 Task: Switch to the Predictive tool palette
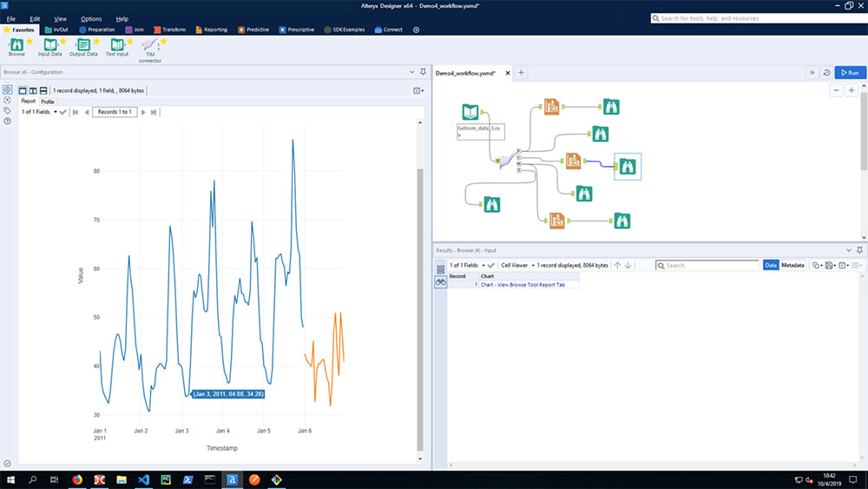tap(253, 30)
